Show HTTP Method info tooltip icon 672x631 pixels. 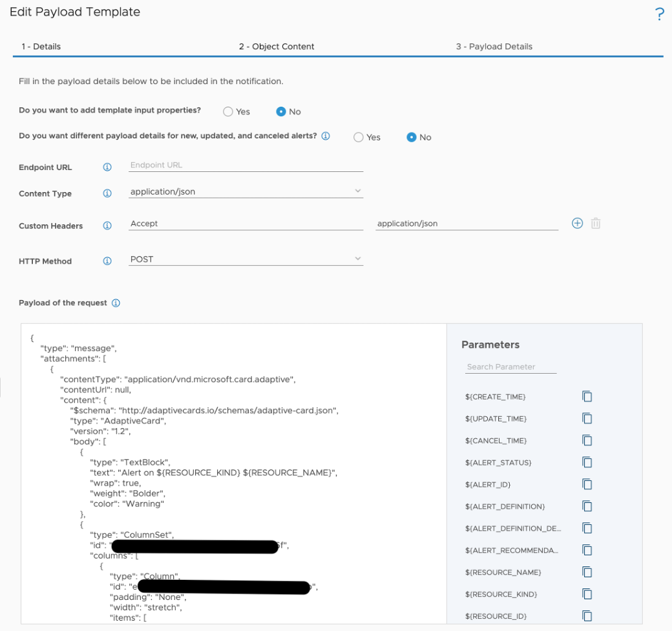coord(107,261)
